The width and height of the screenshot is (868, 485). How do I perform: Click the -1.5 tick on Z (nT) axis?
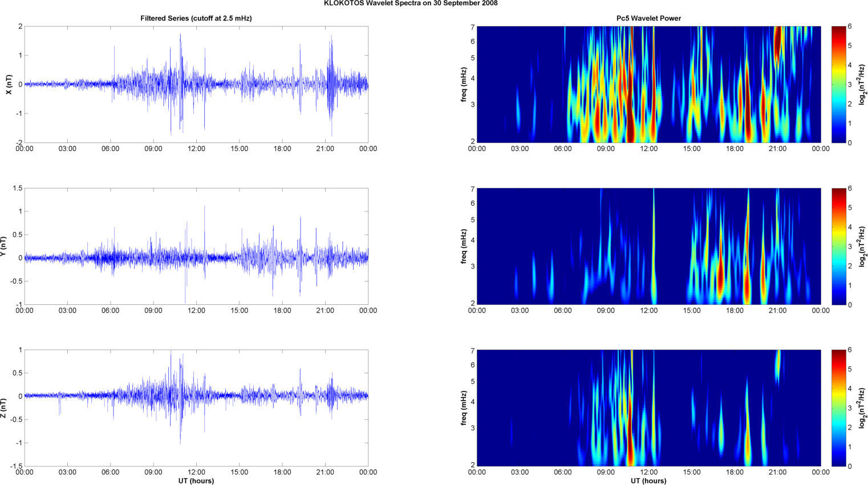15,466
